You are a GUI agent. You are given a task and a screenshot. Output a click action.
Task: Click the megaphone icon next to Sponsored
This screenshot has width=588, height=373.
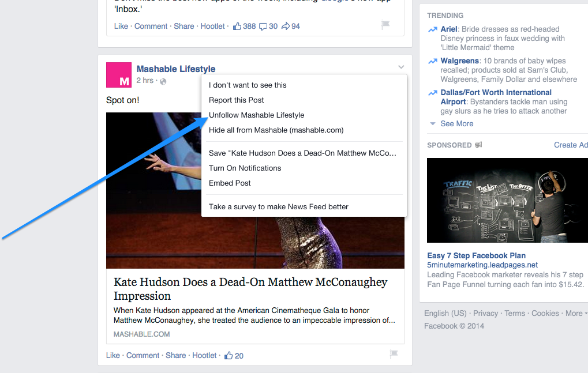(478, 145)
